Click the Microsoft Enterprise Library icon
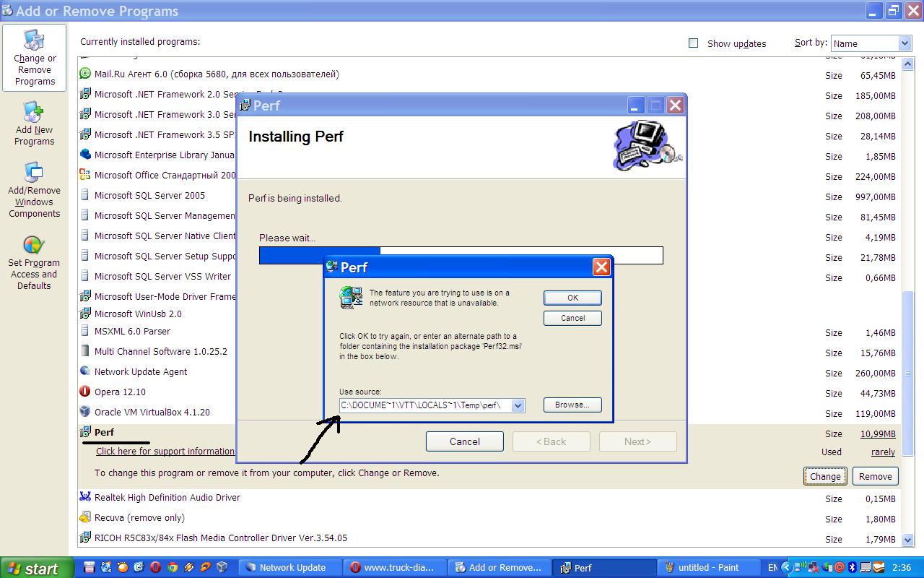 (x=85, y=155)
